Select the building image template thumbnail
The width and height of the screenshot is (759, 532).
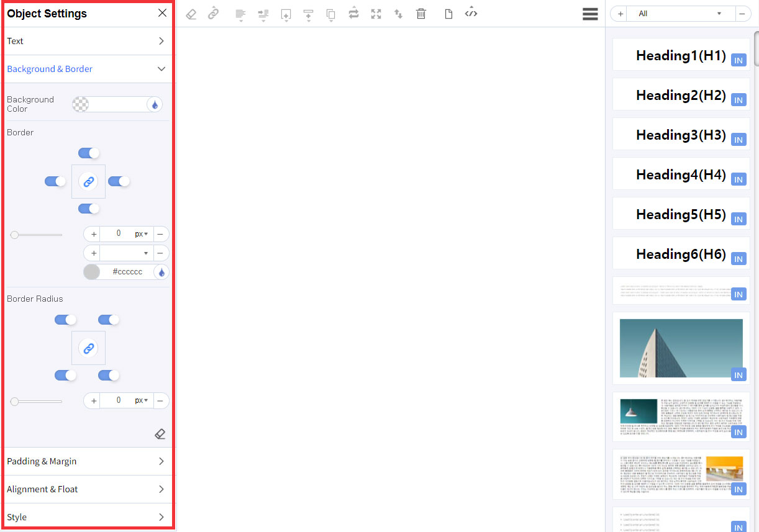tap(681, 348)
